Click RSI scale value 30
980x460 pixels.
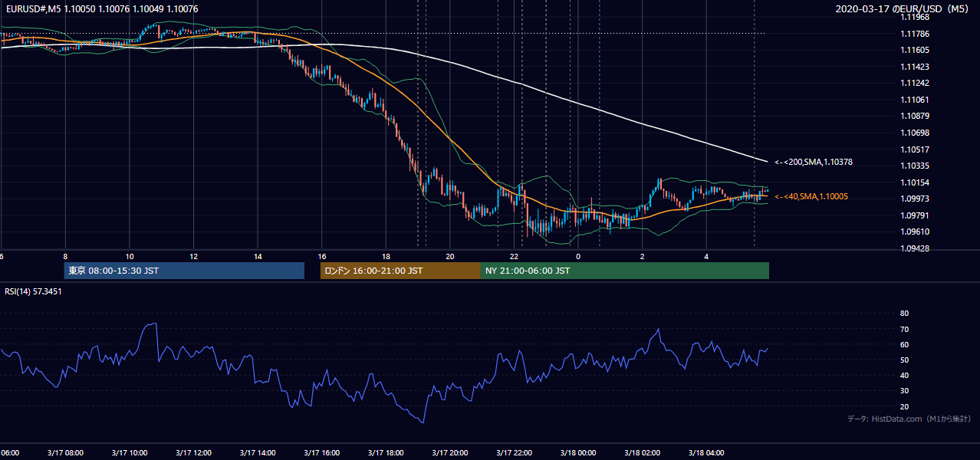pos(905,391)
